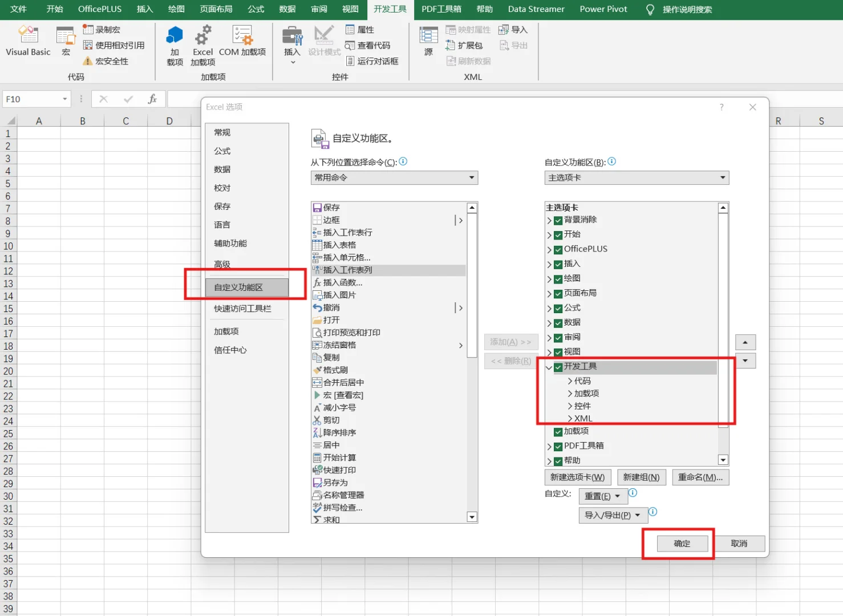
Task: Select 快速访问工具栏 in options sidebar
Action: (x=247, y=309)
